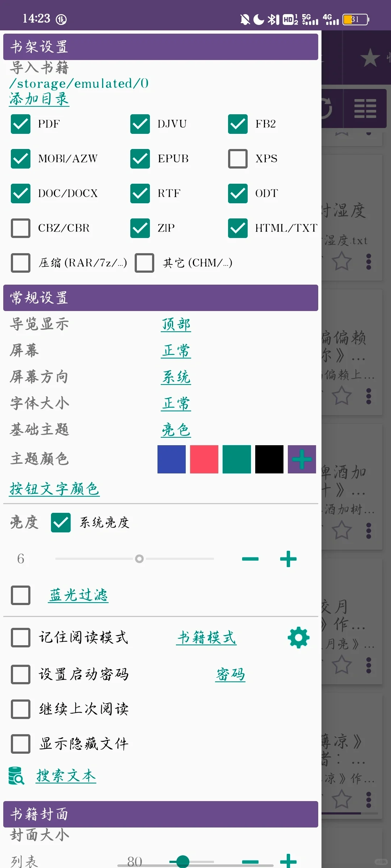The image size is (391, 868).
Task: Click the brightness slider handle
Action: [x=139, y=559]
